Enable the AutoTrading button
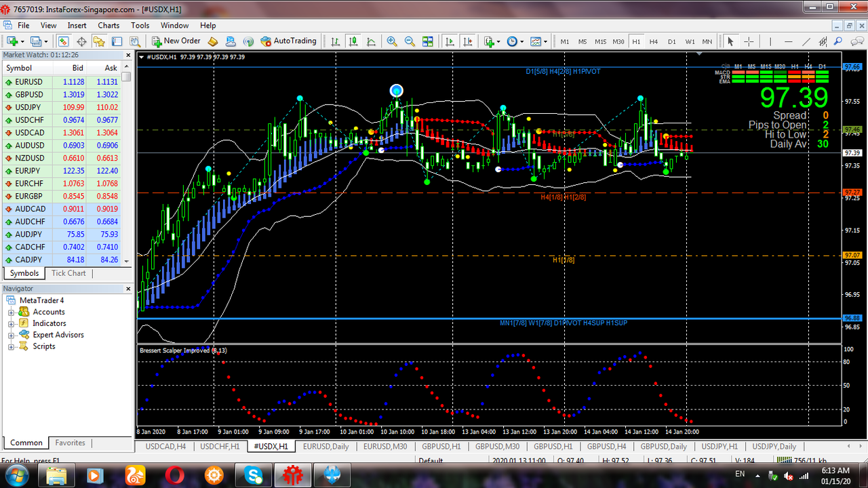 (x=288, y=41)
